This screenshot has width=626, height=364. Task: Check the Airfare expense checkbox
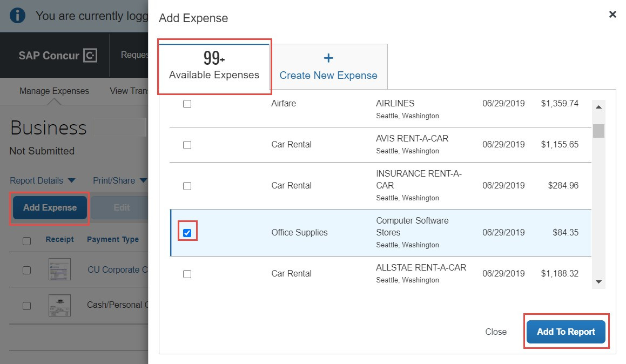[x=187, y=104]
